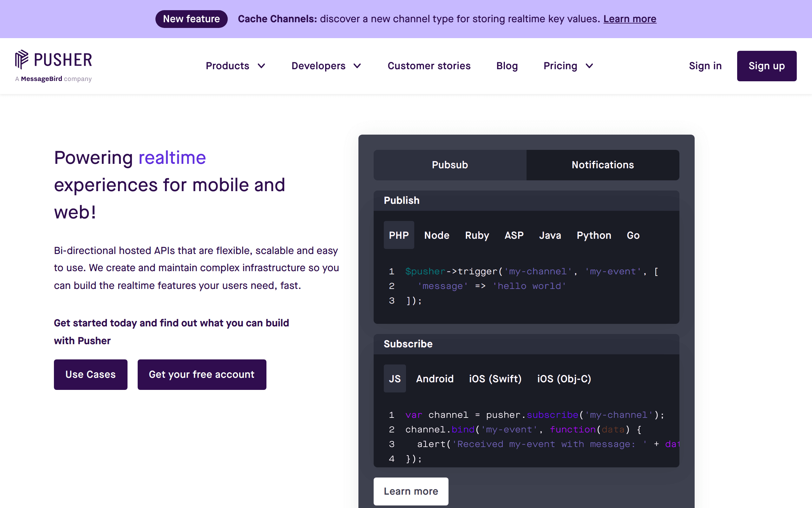The image size is (812, 508).
Task: Click the $pusher->trigger code line
Action: point(532,271)
